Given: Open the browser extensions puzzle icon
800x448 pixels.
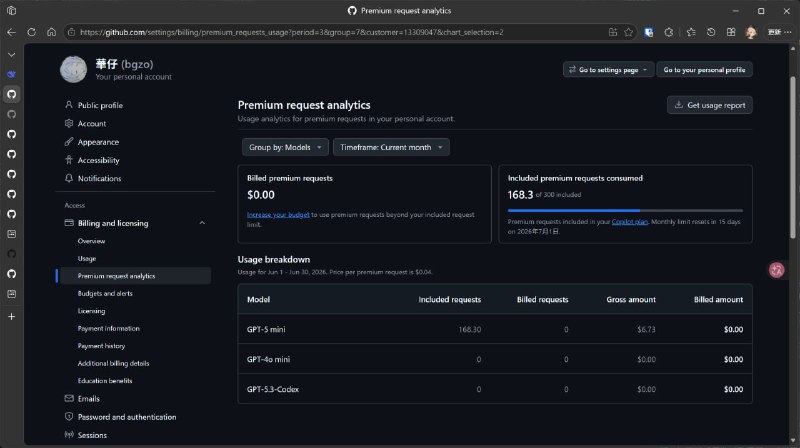Looking at the screenshot, I should (669, 32).
